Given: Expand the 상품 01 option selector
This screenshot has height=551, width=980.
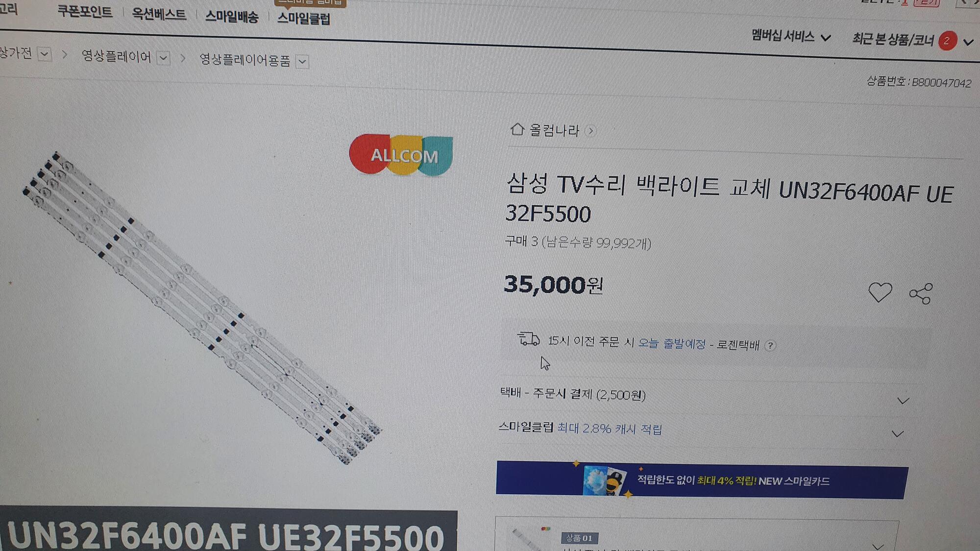Looking at the screenshot, I should [x=878, y=545].
